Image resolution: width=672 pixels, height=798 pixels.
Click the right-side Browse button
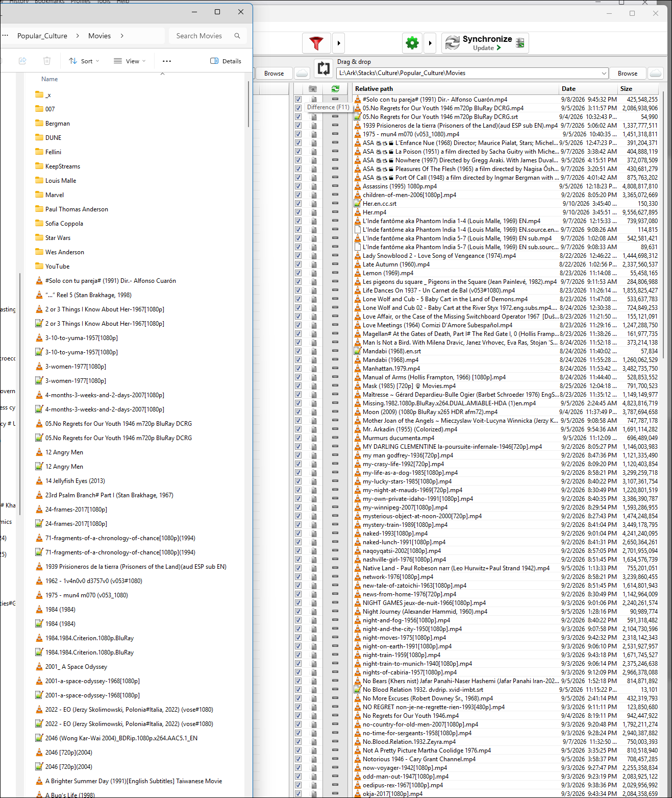pos(628,74)
